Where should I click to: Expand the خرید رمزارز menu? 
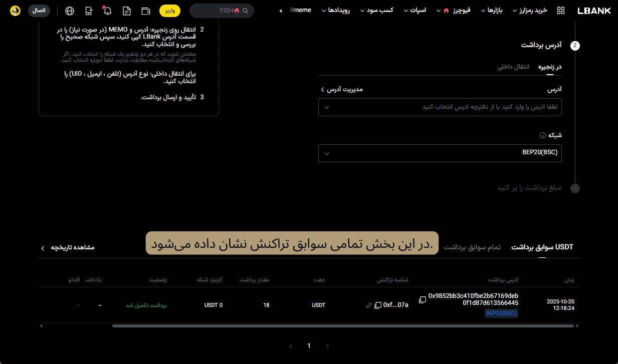pos(533,11)
